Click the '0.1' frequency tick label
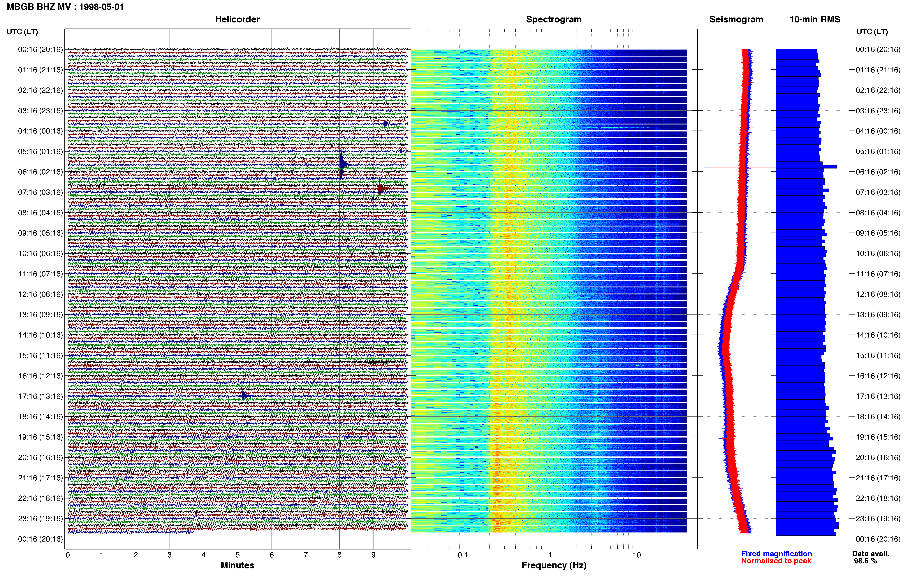Screen dimensions: 924x578 point(463,555)
